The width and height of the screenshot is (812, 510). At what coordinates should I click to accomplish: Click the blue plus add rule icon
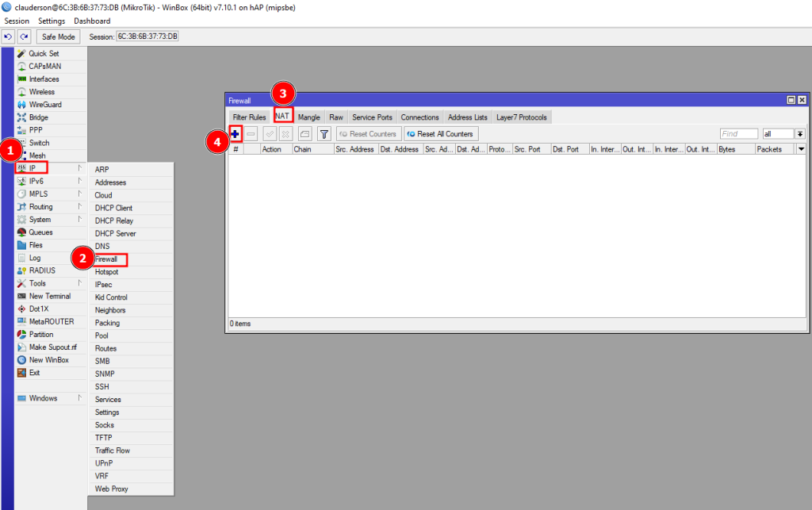(x=236, y=134)
